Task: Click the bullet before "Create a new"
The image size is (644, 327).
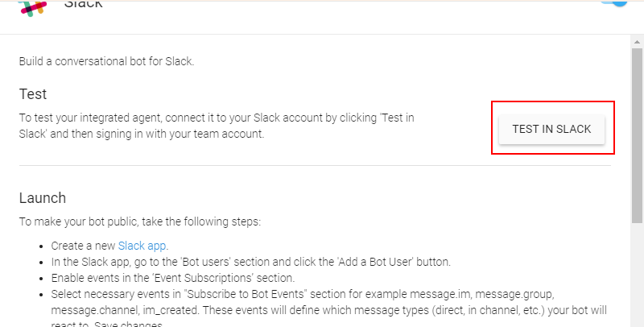Action: pyautogui.click(x=42, y=246)
